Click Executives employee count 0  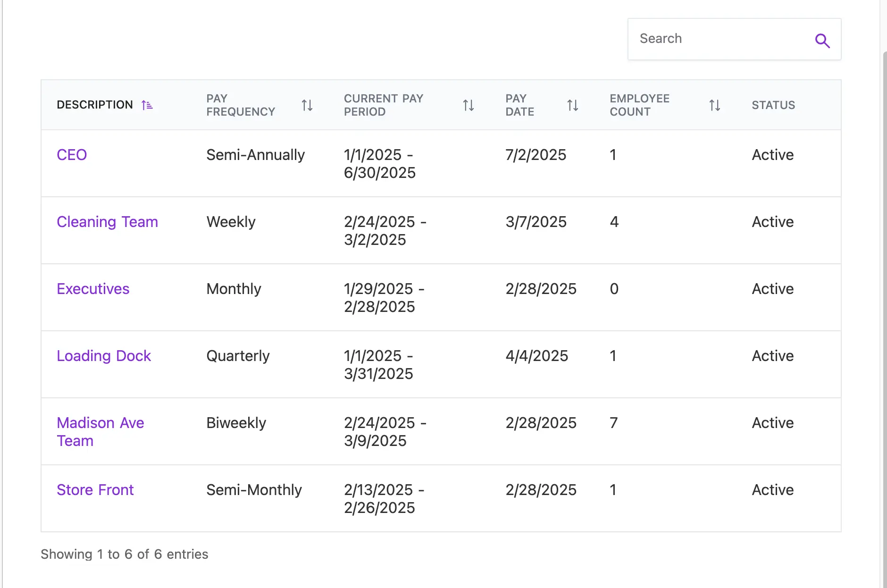pyautogui.click(x=614, y=289)
